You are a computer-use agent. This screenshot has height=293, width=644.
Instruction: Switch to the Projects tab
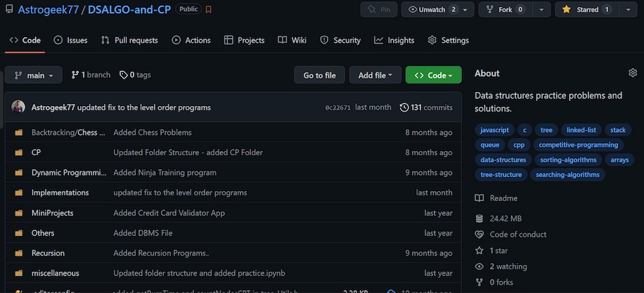coord(244,40)
